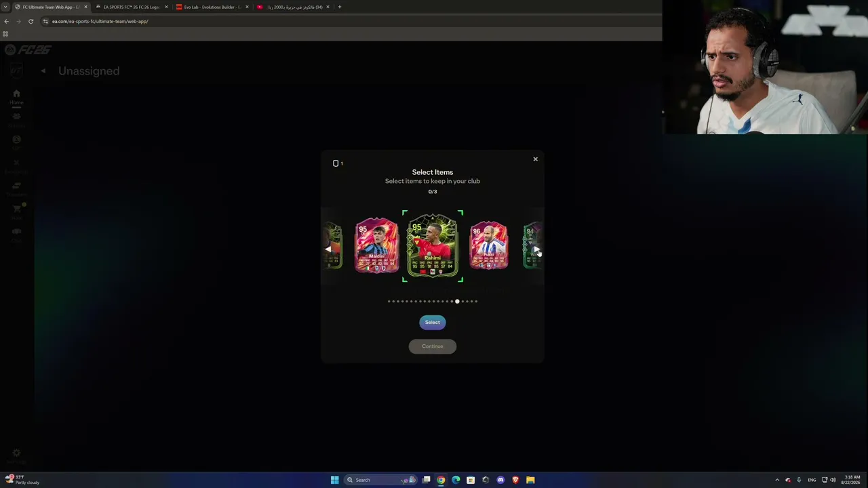This screenshot has width=868, height=488.
Task: Open Brave browser from the taskbar
Action: click(515, 480)
